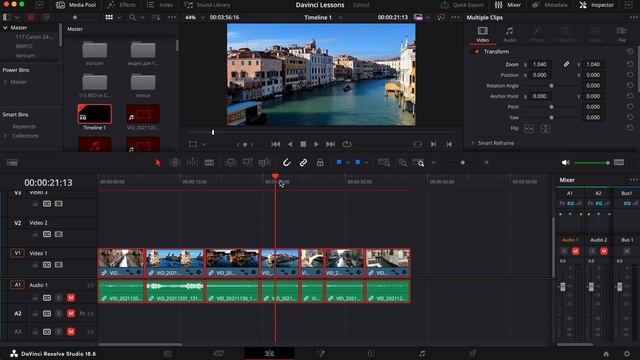Click the Play forward button
The width and height of the screenshot is (640, 360).
pos(316,144)
